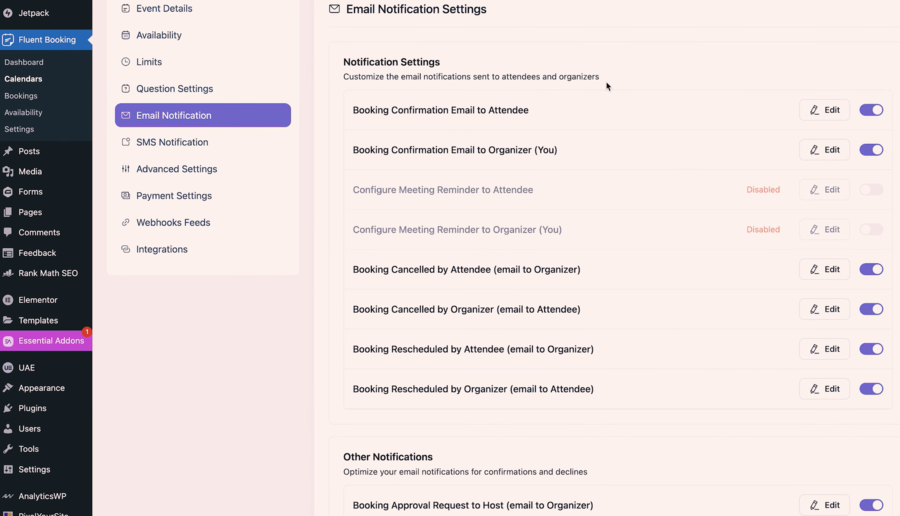
Task: Click the Essential Addons notification badge
Action: click(87, 332)
